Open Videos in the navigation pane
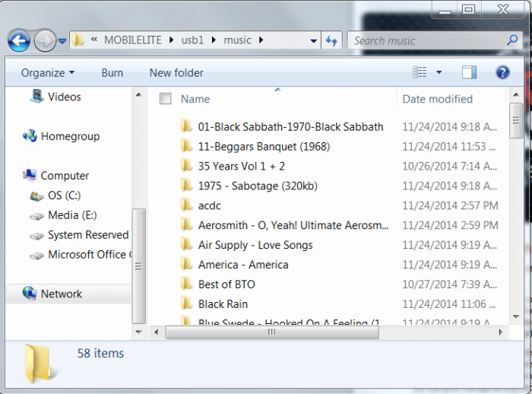Image resolution: width=532 pixels, height=394 pixels. 55,97
